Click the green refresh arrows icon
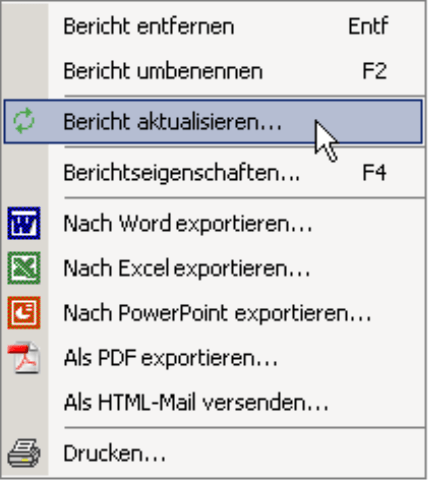The image size is (428, 480). (24, 121)
